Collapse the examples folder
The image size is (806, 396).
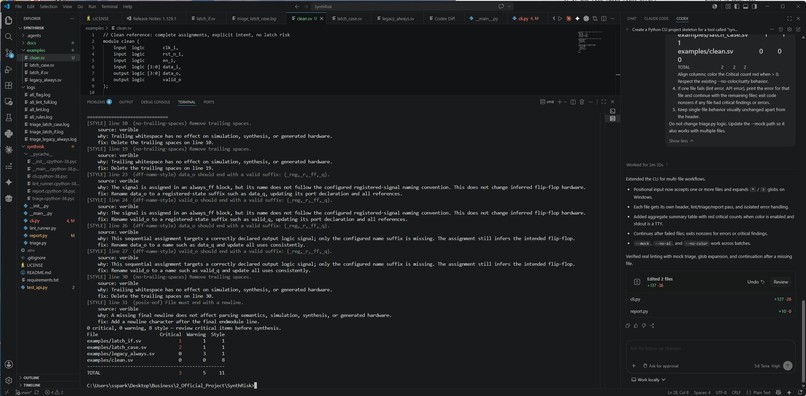(47, 50)
